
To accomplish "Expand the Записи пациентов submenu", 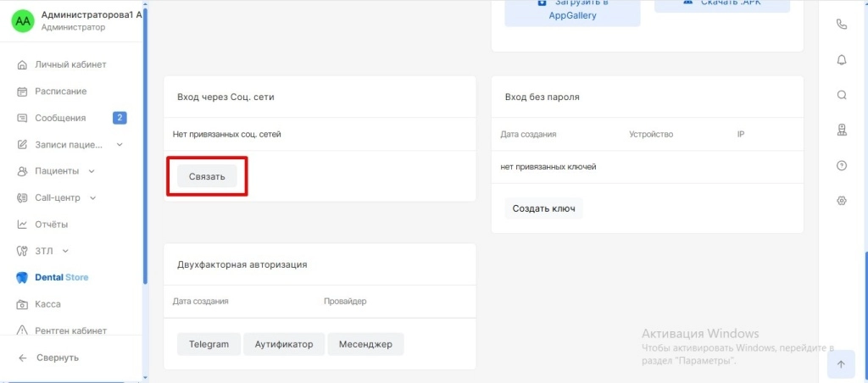I will click(120, 145).
